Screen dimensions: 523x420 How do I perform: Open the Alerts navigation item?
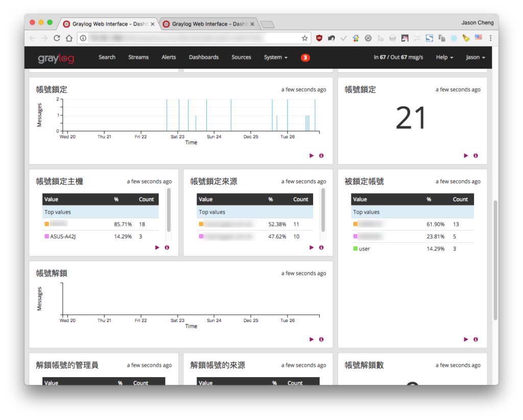click(x=169, y=57)
